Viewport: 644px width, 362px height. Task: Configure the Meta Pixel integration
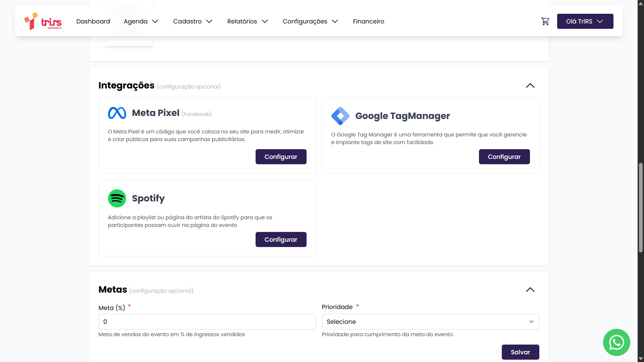click(x=281, y=157)
